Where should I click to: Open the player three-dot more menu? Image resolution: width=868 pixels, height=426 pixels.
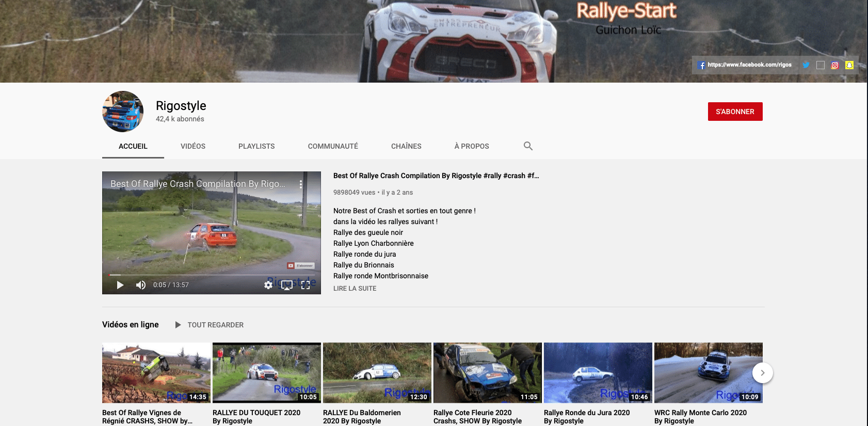(x=301, y=184)
